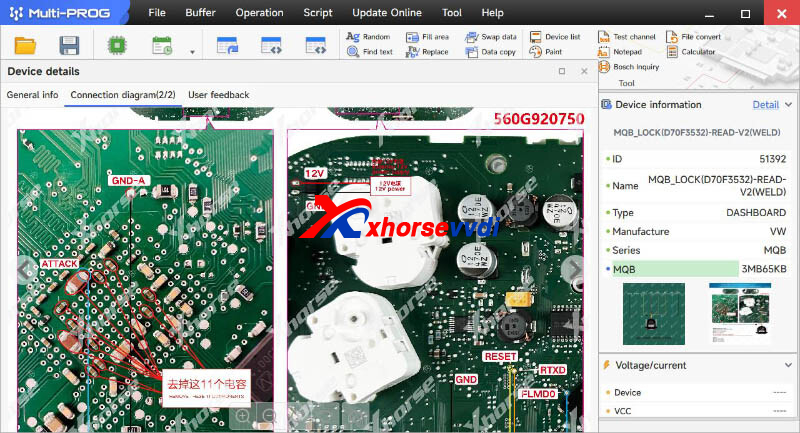The width and height of the screenshot is (800, 433).
Task: Collapse the Device information panel
Action: pyautogui.click(x=789, y=105)
